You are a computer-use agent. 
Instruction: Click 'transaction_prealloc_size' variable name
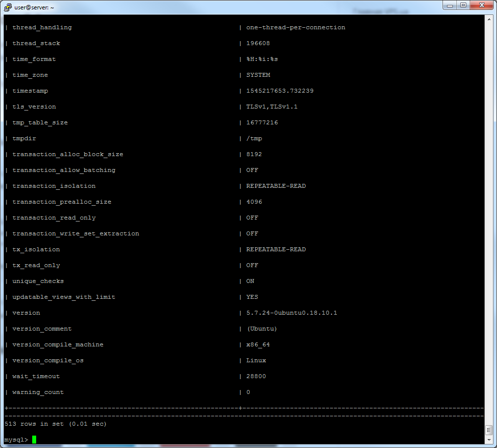click(62, 202)
